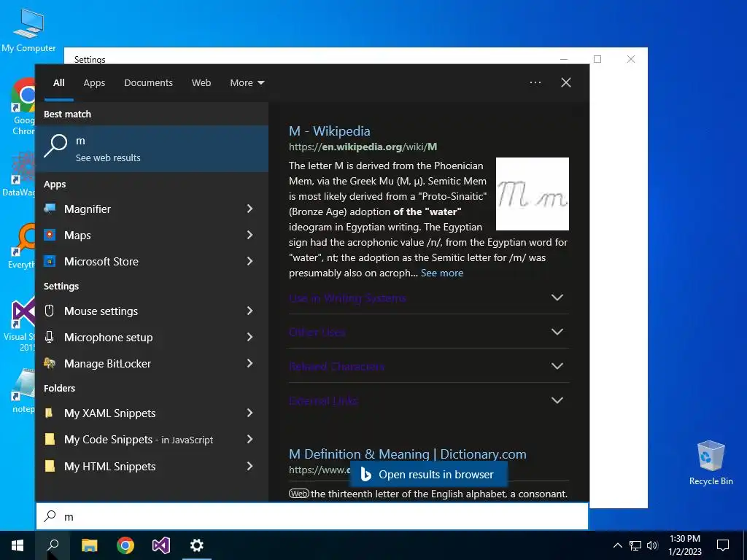The height and width of the screenshot is (560, 747).
Task: Expand Microphone setup result arrow
Action: [249, 337]
